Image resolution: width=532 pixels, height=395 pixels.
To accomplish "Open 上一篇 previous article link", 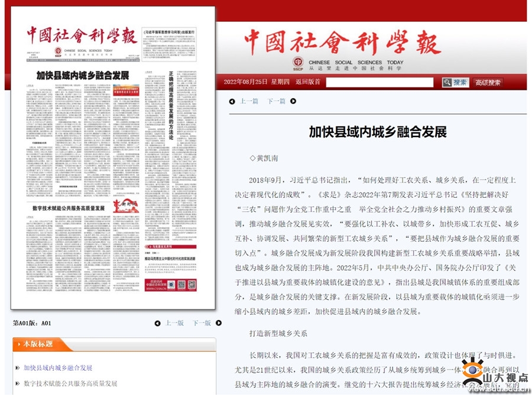I will pos(249,101).
